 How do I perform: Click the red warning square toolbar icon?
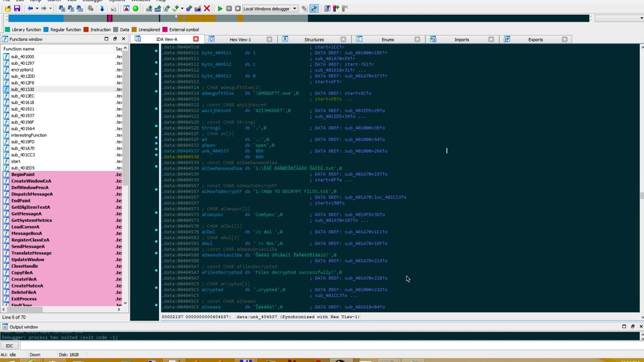pos(126,9)
